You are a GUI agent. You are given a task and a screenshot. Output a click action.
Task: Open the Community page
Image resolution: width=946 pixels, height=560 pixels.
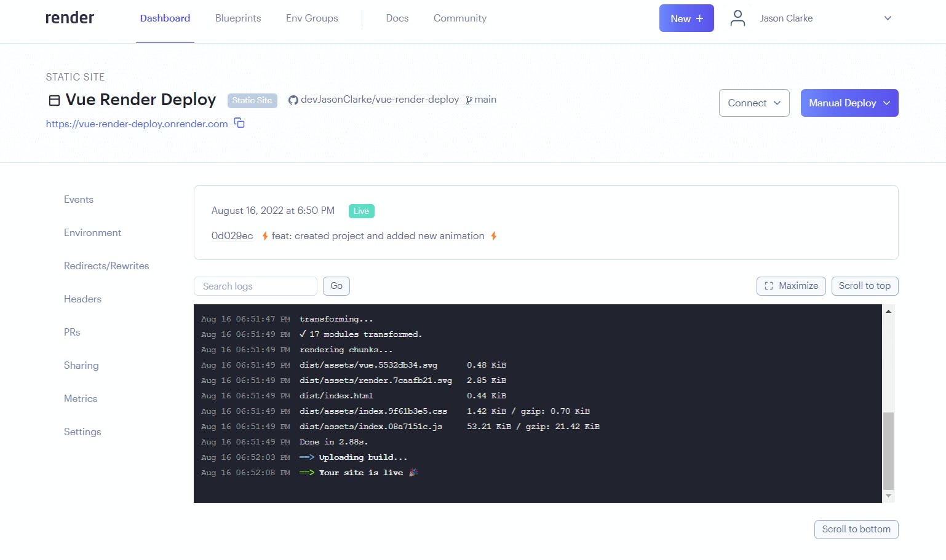pyautogui.click(x=460, y=18)
